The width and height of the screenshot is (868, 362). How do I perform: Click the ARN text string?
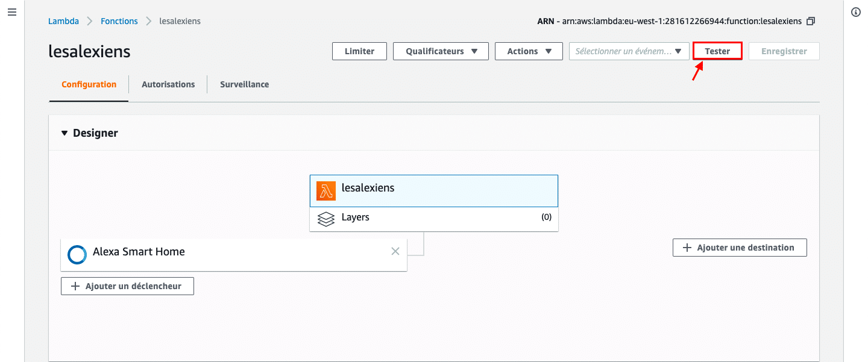(670, 21)
